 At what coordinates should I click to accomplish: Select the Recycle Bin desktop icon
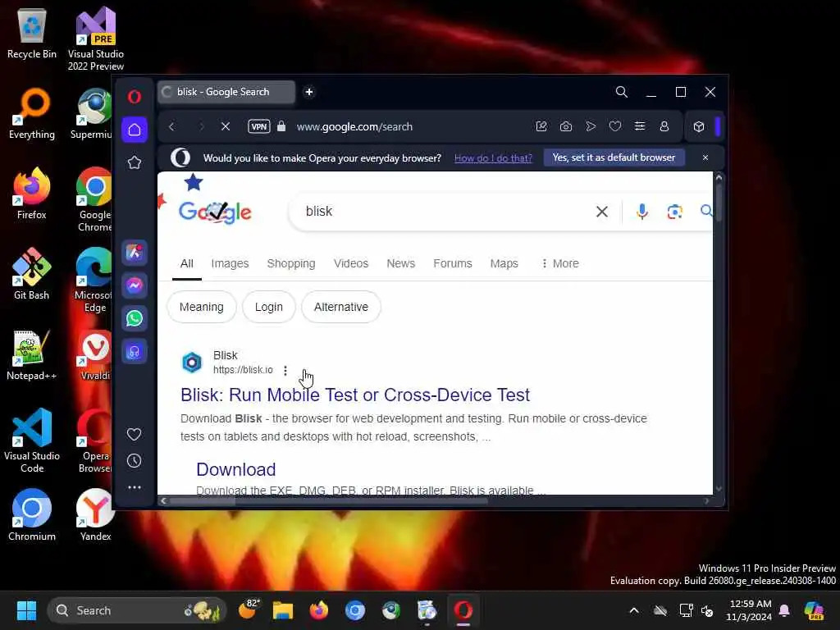[32, 33]
